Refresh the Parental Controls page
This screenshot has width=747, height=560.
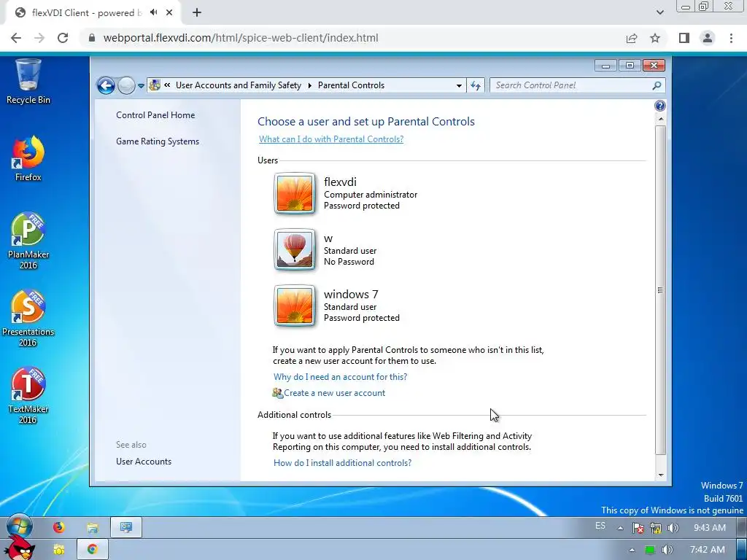476,86
